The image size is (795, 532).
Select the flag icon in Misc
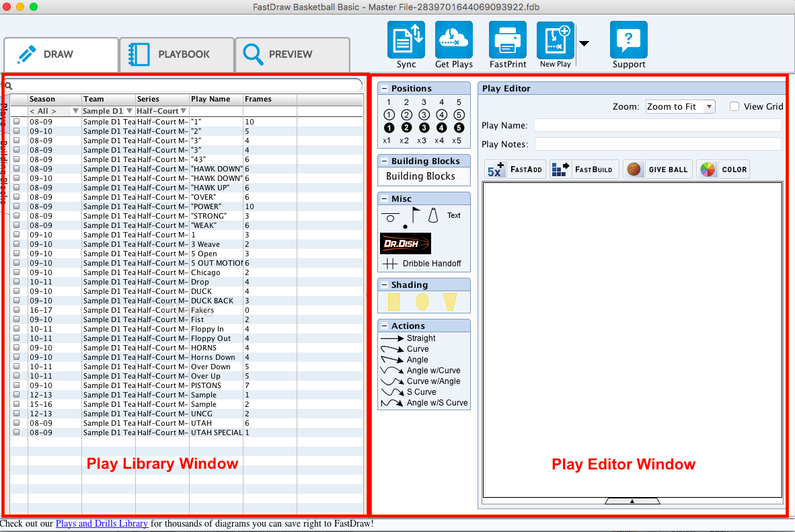415,215
